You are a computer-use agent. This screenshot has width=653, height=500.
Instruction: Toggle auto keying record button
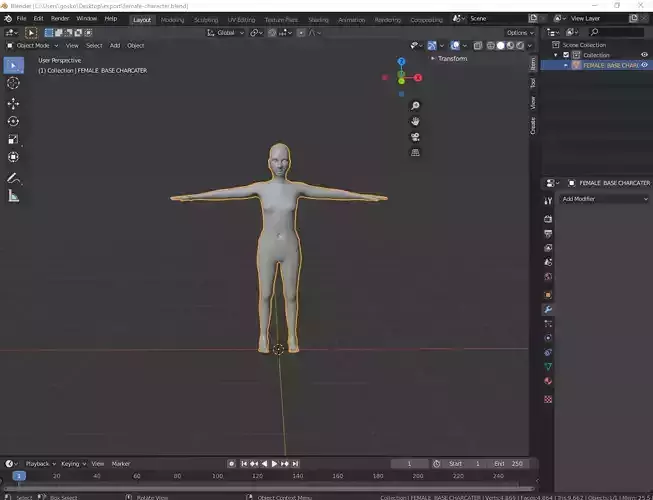232,464
